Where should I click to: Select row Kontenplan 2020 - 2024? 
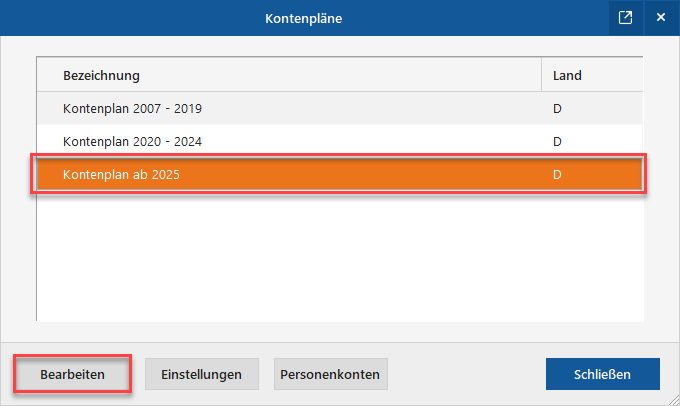tap(340, 141)
